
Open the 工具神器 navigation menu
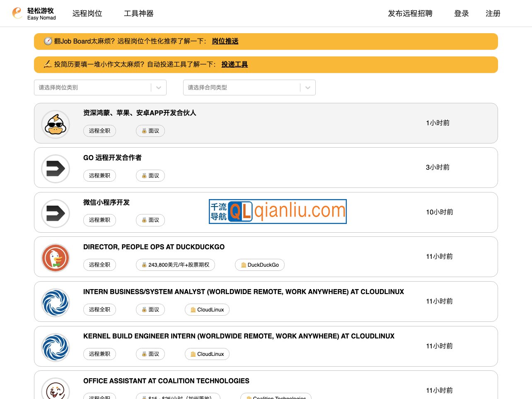(138, 13)
